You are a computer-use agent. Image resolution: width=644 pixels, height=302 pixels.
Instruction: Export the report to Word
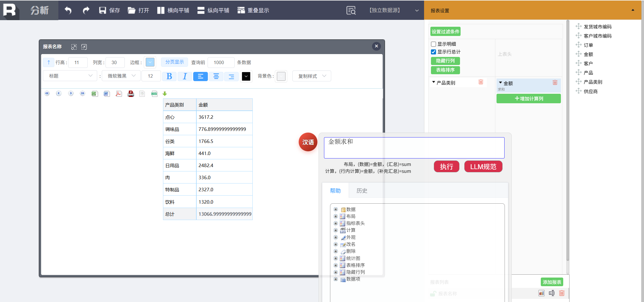[x=107, y=93]
